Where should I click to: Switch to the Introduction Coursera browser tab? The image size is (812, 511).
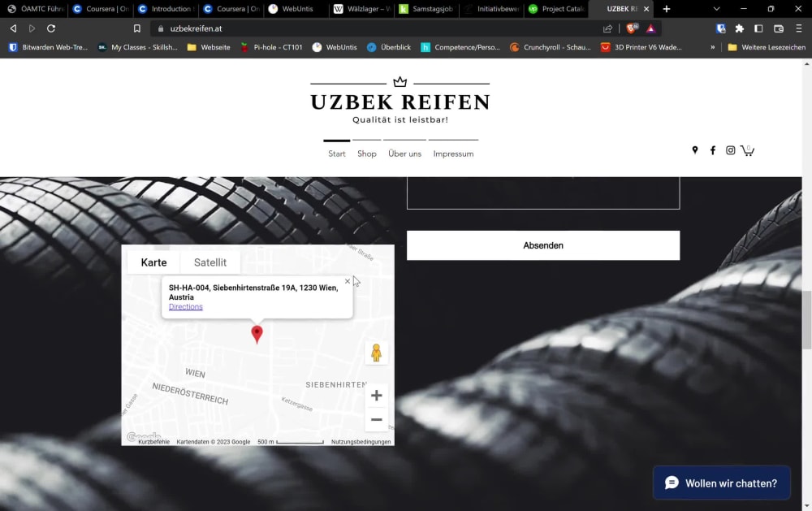(166, 9)
